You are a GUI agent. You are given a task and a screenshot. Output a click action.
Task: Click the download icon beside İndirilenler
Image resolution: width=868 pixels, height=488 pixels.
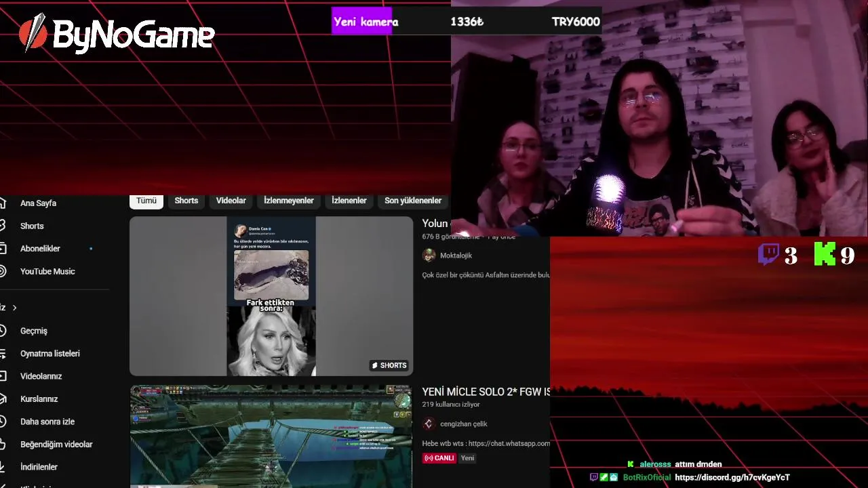[x=3, y=467]
